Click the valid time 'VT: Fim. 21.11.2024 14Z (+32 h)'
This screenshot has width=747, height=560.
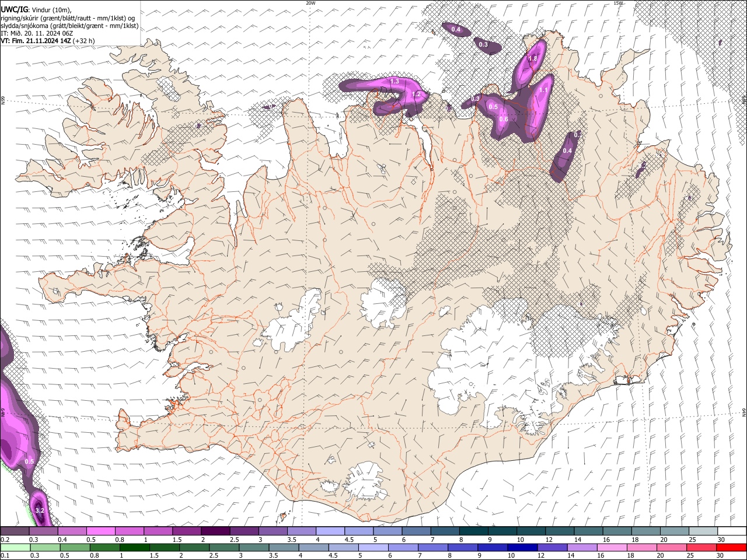coord(47,41)
